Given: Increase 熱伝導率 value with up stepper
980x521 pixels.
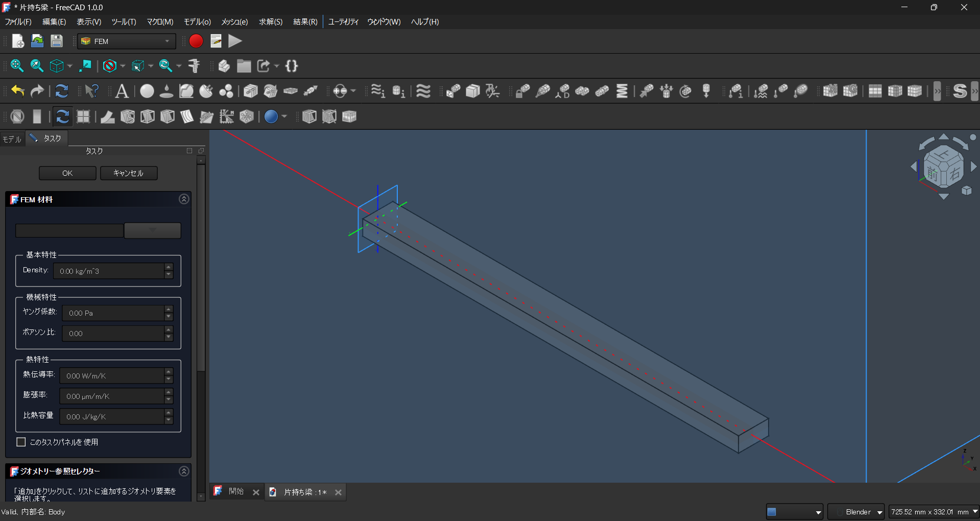Looking at the screenshot, I should pyautogui.click(x=169, y=372).
